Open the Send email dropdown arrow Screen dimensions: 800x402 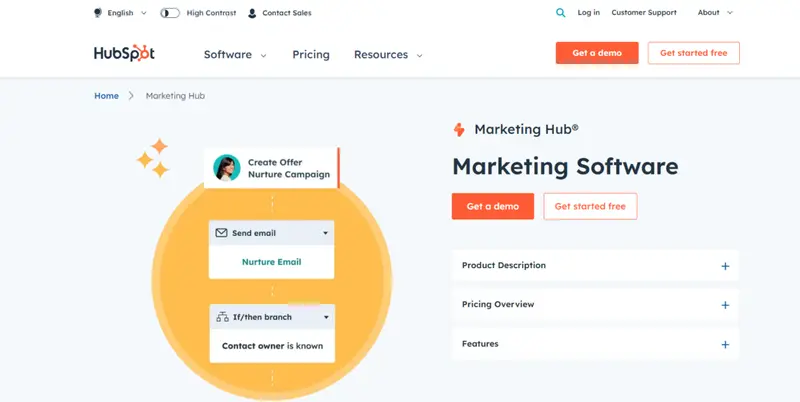pyautogui.click(x=325, y=233)
